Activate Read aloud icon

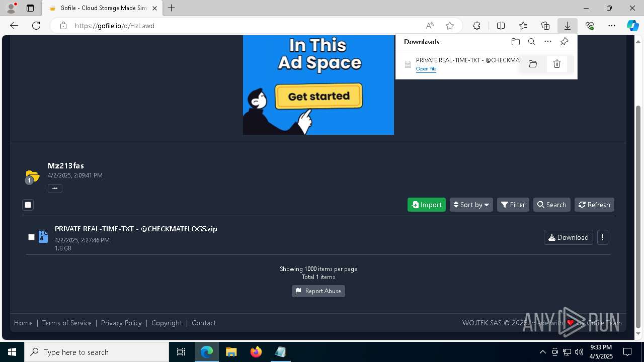430,26
